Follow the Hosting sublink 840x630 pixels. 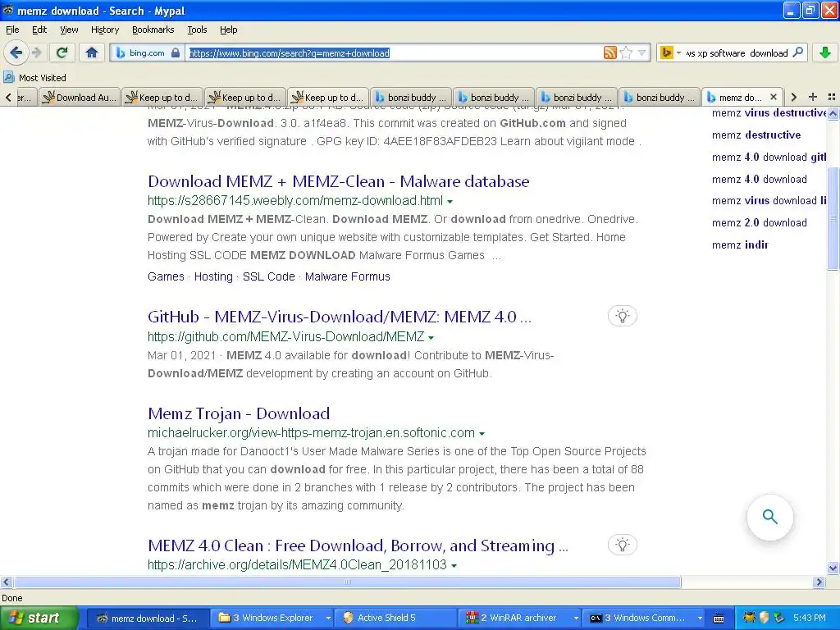[213, 276]
